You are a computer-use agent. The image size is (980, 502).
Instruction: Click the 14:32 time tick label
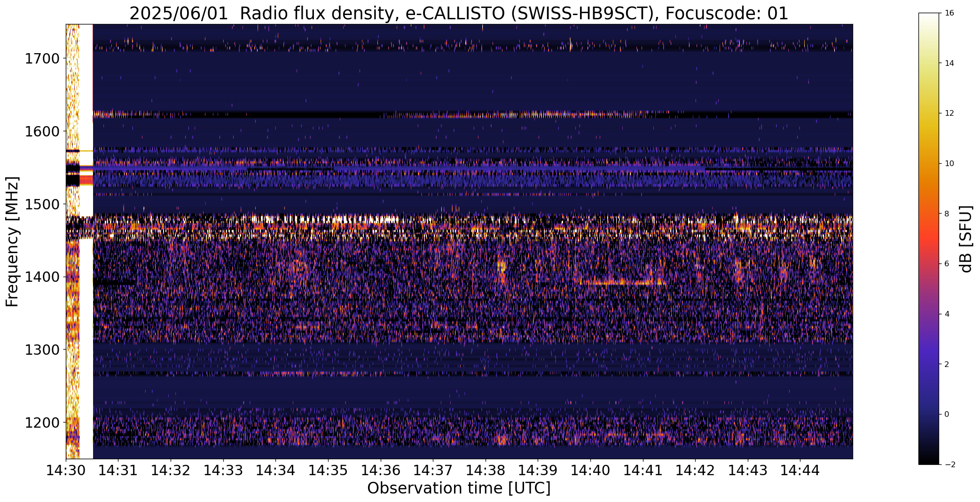pyautogui.click(x=171, y=470)
